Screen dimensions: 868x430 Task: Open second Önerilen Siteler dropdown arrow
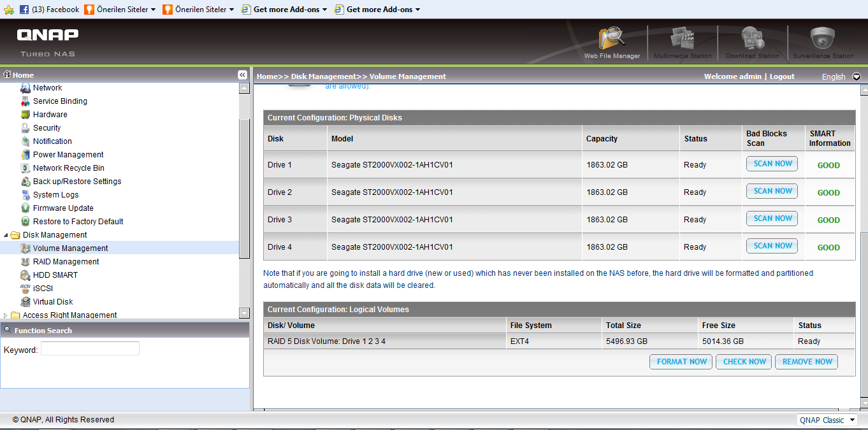click(231, 10)
